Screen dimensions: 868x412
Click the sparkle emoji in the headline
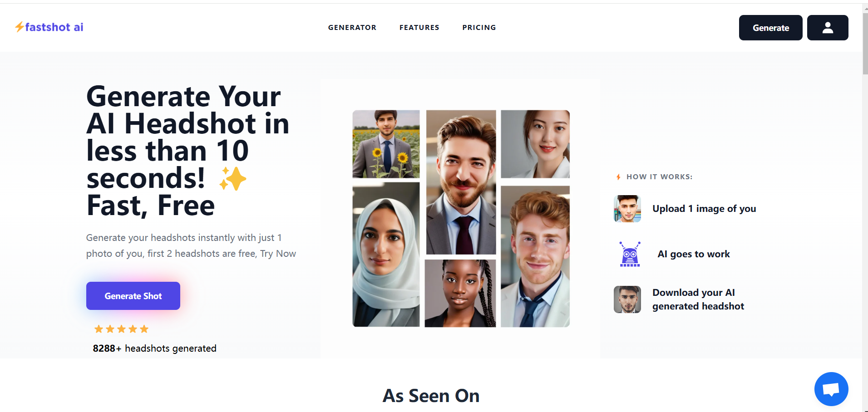pyautogui.click(x=232, y=179)
